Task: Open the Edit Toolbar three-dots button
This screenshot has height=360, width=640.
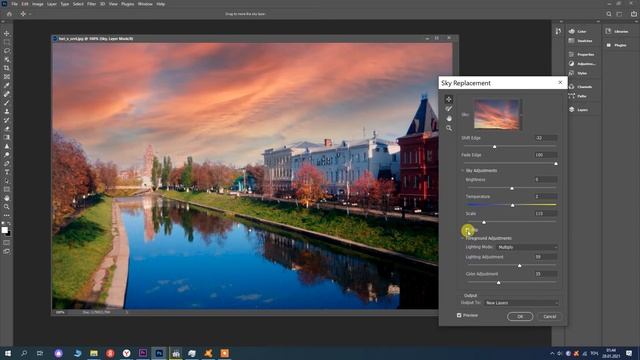Action: click(7, 215)
